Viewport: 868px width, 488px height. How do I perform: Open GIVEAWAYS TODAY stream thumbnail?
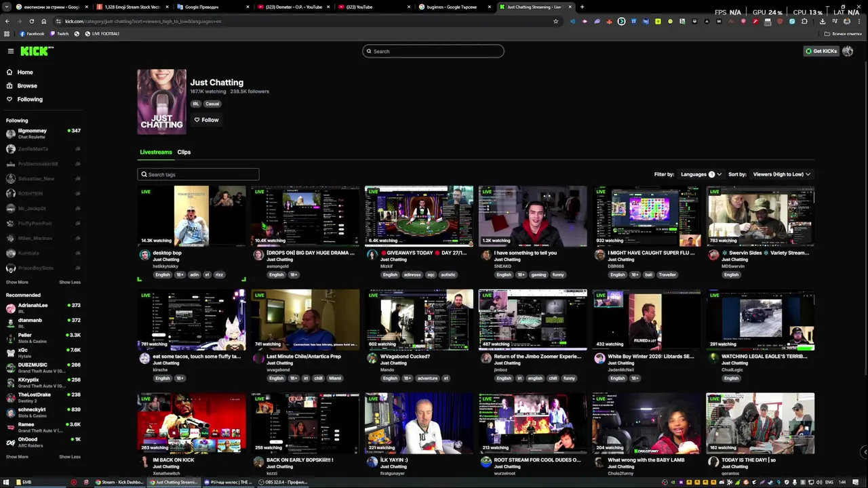[x=419, y=216]
